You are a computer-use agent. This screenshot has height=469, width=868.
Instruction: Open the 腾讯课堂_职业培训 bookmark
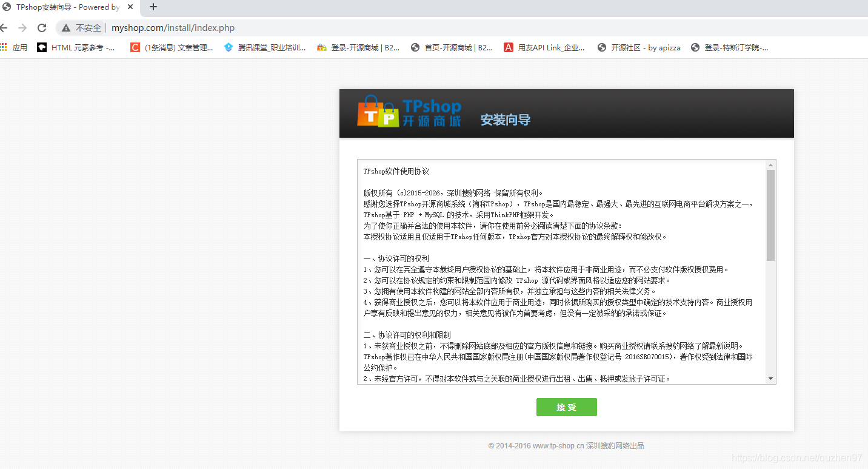265,47
